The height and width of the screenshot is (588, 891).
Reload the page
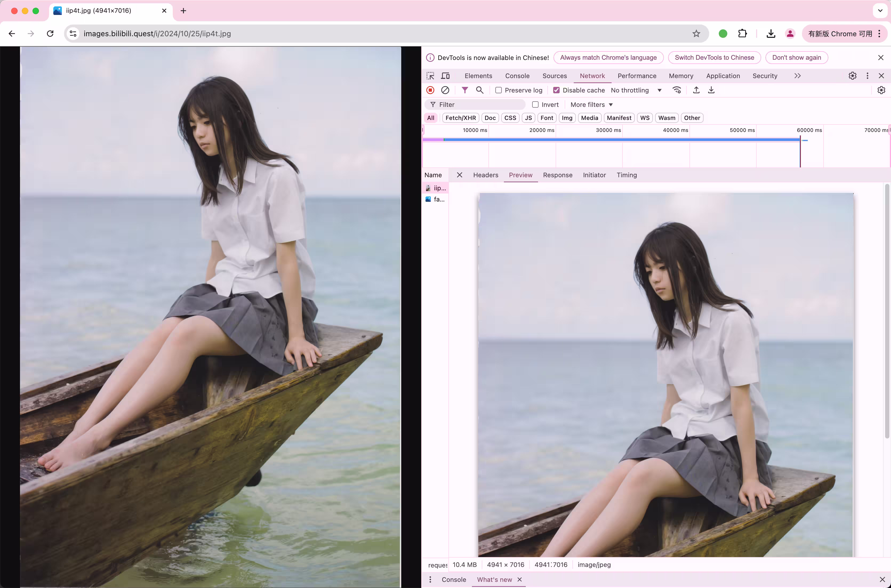pos(50,34)
